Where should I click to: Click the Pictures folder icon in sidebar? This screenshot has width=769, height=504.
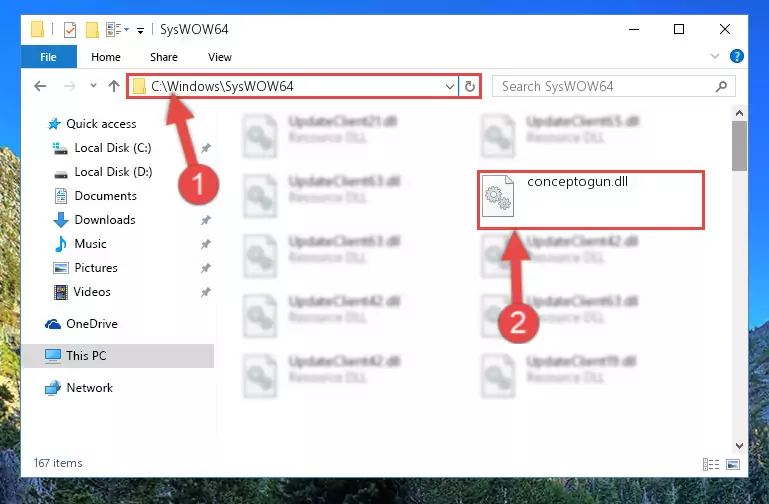click(x=61, y=268)
